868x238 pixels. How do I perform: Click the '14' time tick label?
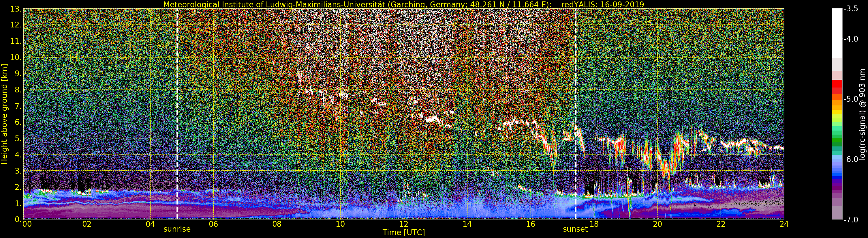pos(467,224)
